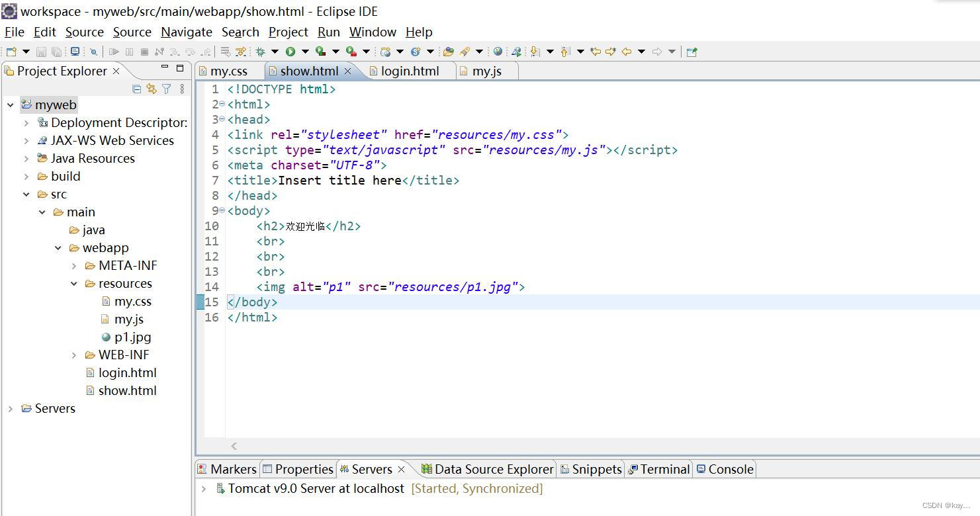Toggle Link with Editor in Project Explorer
This screenshot has height=516, width=980.
click(152, 88)
